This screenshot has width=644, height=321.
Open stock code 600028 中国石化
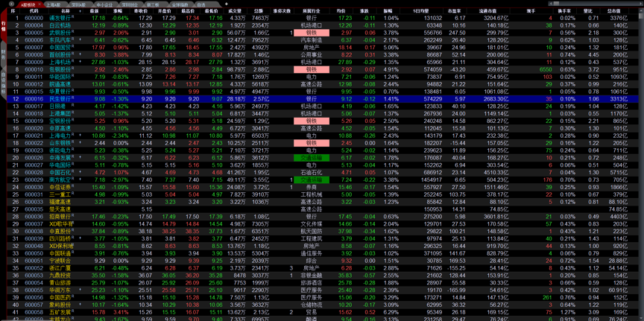[34, 172]
